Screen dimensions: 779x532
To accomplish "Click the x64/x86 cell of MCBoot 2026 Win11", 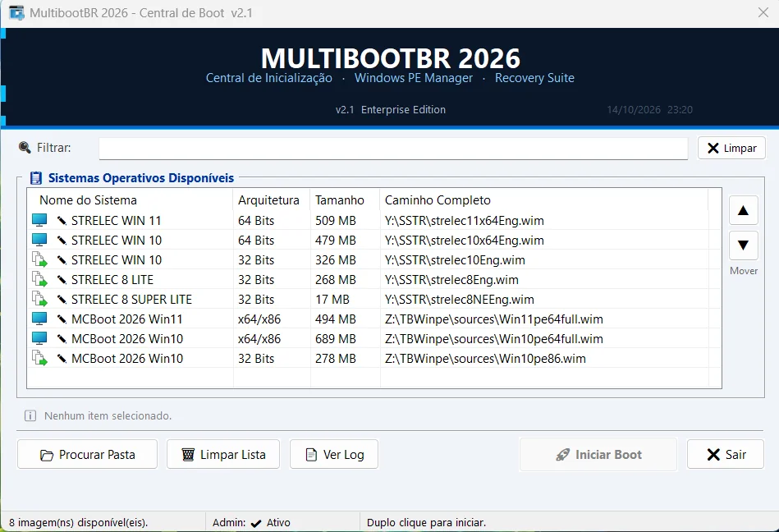I will click(259, 319).
